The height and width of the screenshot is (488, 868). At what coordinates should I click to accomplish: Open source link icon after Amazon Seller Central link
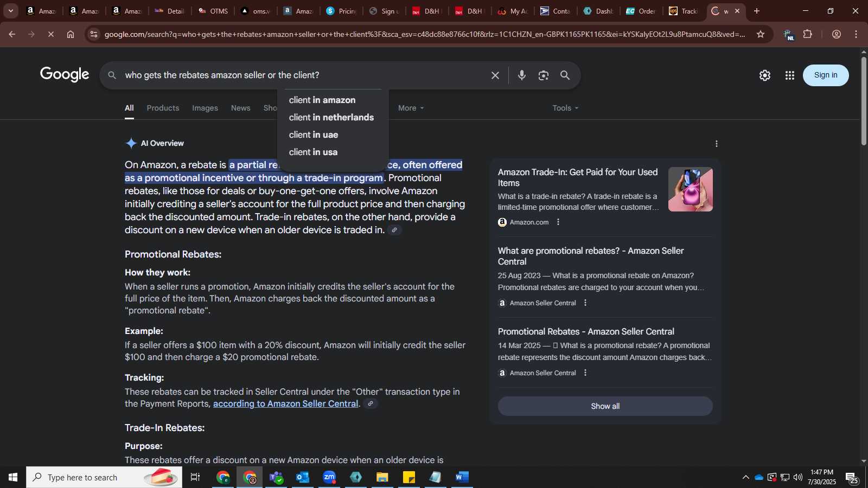point(371,403)
